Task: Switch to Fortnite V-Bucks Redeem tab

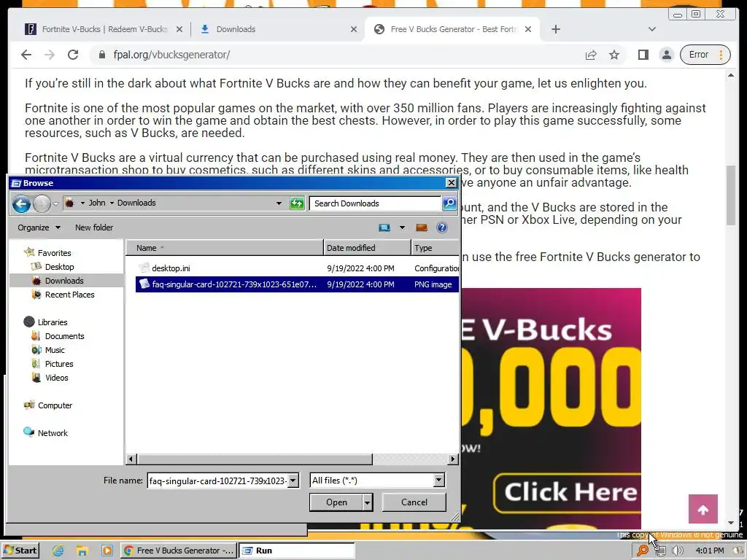Action: click(x=104, y=29)
